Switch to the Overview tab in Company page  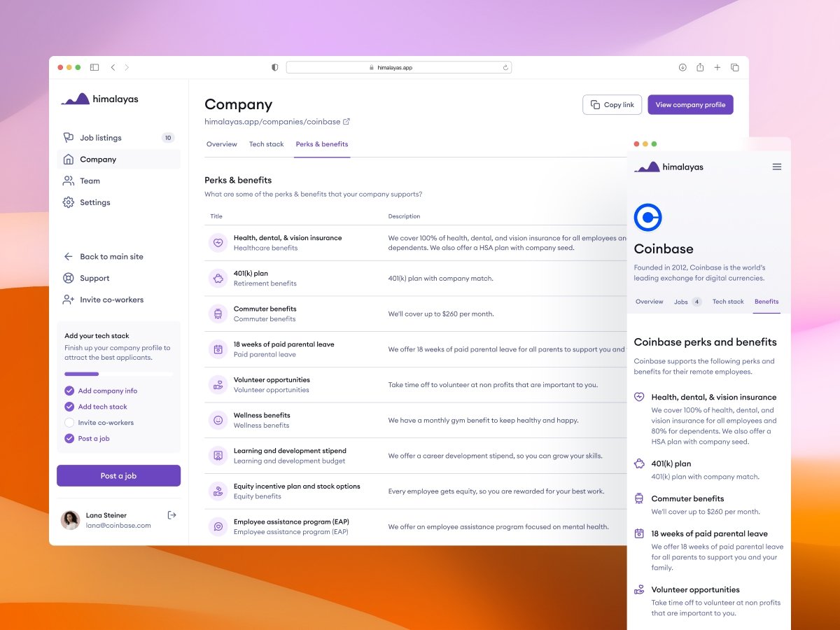tap(222, 144)
